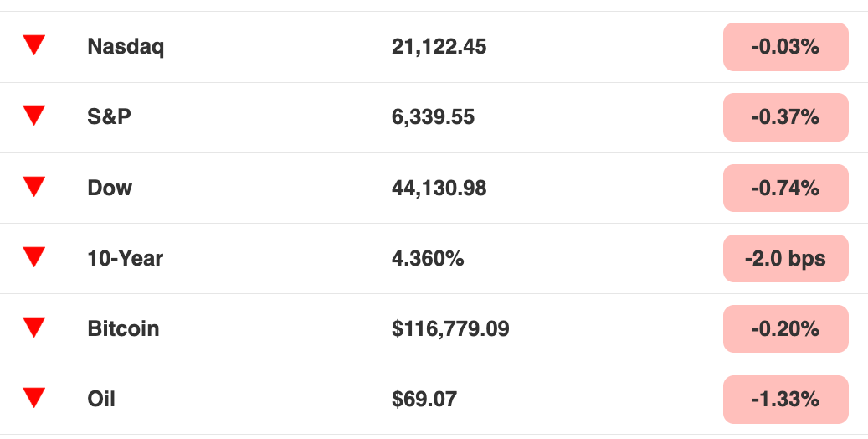Screen dimensions: 868x439
Task: Click the Bitcoin -0.20% change badge
Action: tap(785, 328)
